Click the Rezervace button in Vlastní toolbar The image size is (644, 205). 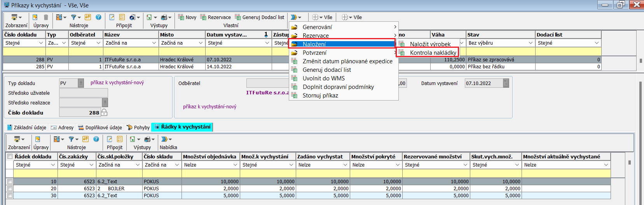[x=215, y=17]
